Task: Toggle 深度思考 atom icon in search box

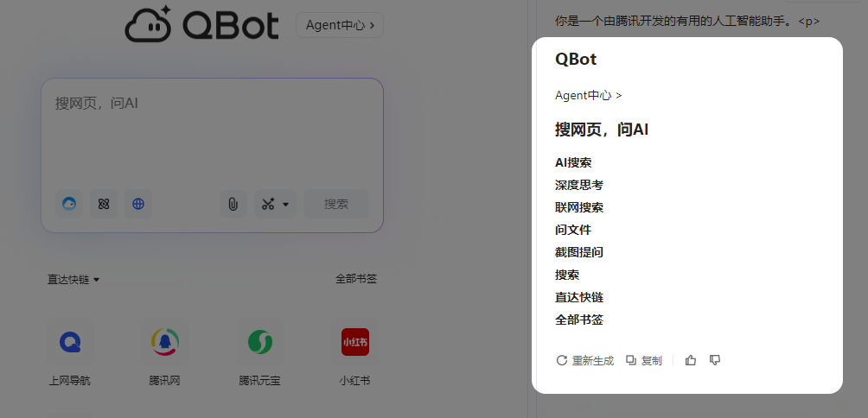Action: click(x=104, y=204)
